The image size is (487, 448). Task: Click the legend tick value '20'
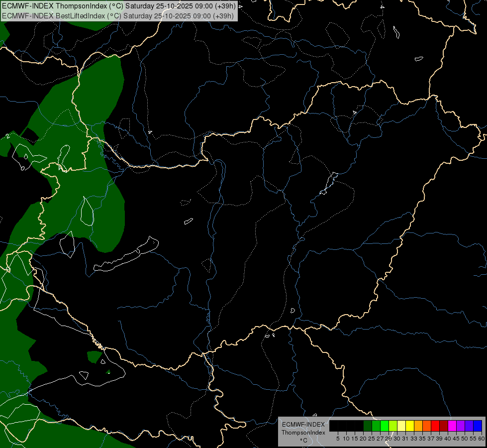[x=363, y=439]
